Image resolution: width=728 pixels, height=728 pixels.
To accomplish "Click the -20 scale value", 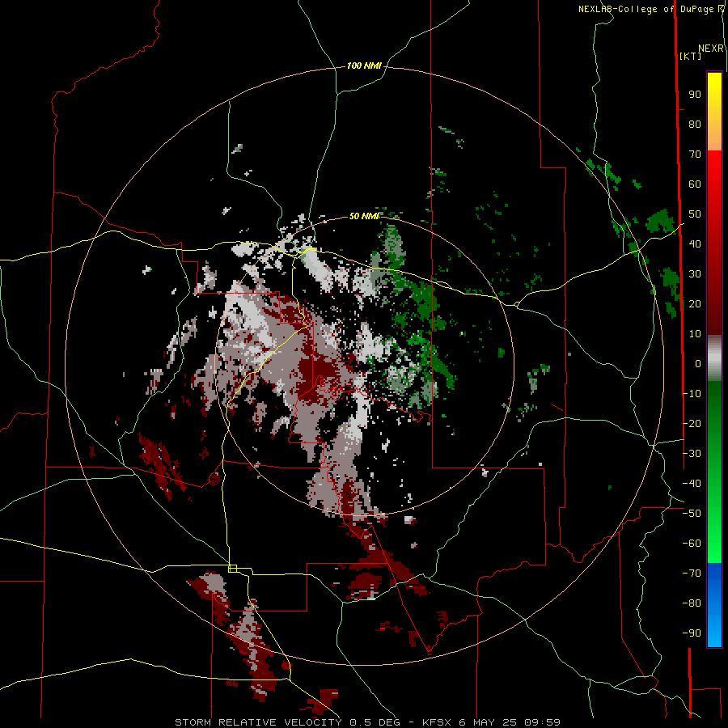I will (x=692, y=423).
